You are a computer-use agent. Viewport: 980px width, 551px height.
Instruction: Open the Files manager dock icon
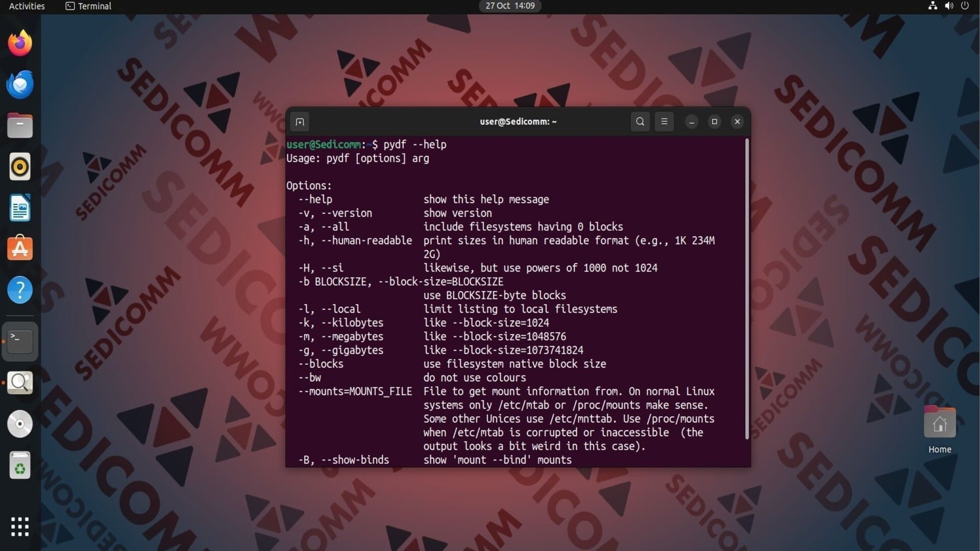click(20, 126)
